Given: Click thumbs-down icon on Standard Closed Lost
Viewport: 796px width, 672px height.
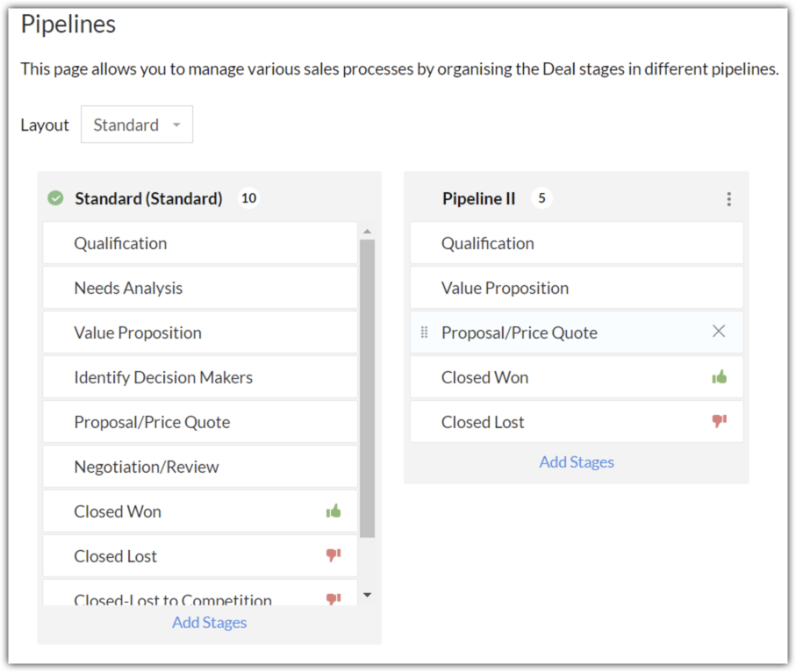Looking at the screenshot, I should click(333, 555).
